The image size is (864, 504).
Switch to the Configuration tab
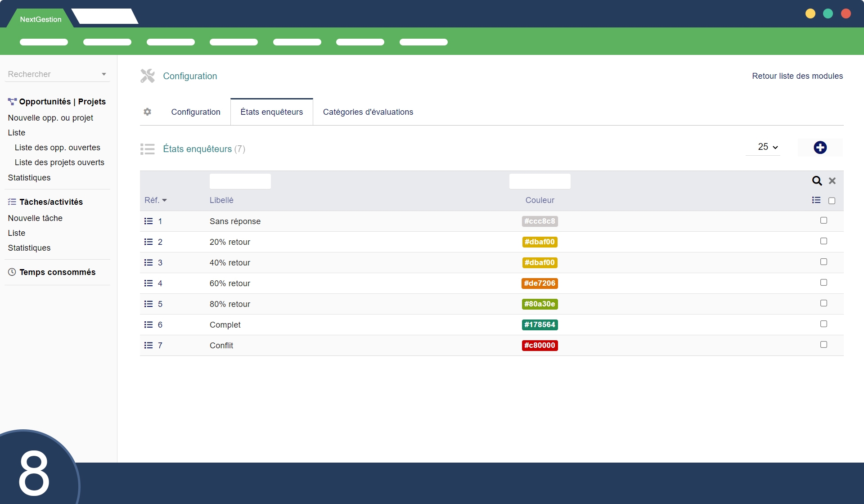(x=196, y=112)
